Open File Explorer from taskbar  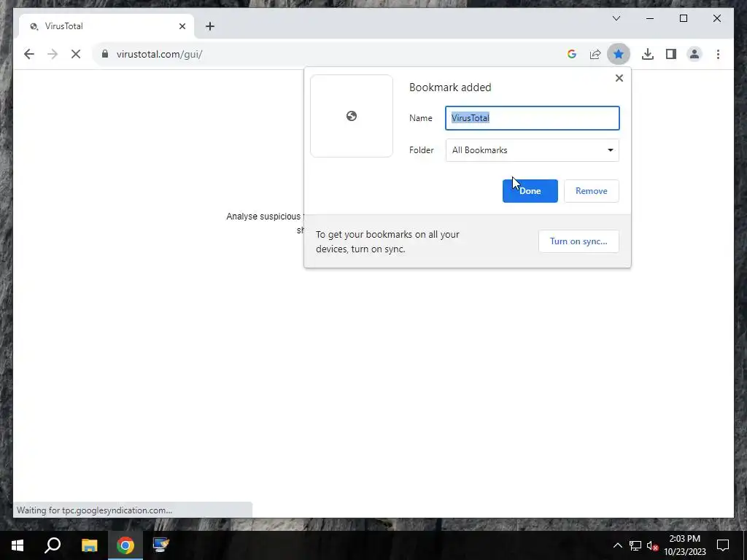(89, 545)
